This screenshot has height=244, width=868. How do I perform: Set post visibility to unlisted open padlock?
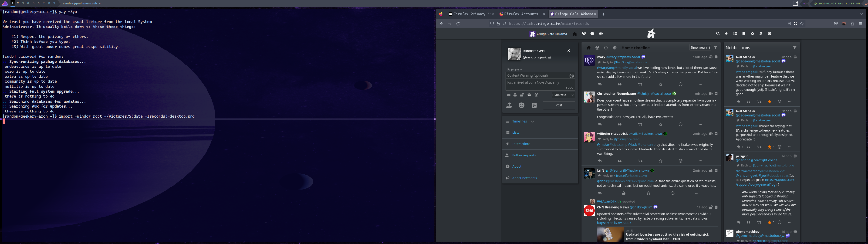tap(522, 95)
